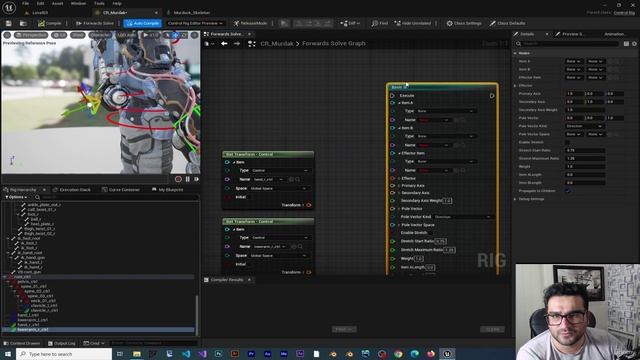The image size is (640, 360).
Task: Open Windows Start menu
Action: click(x=8, y=354)
